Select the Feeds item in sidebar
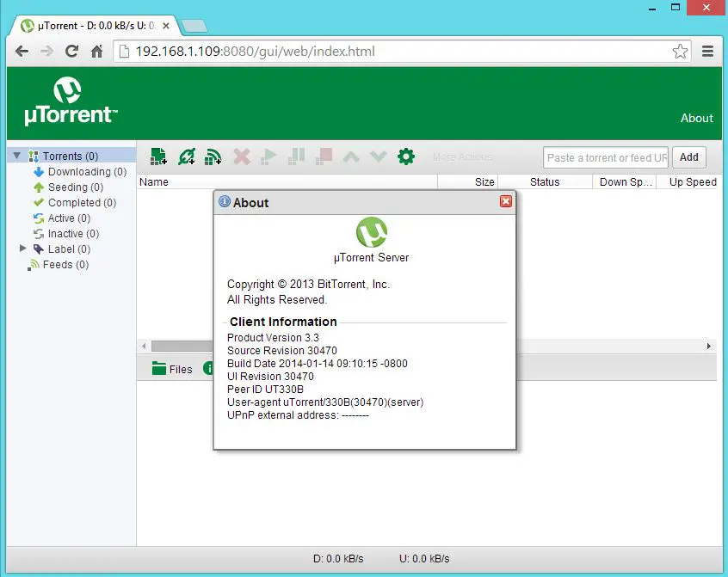The image size is (728, 577). point(65,265)
